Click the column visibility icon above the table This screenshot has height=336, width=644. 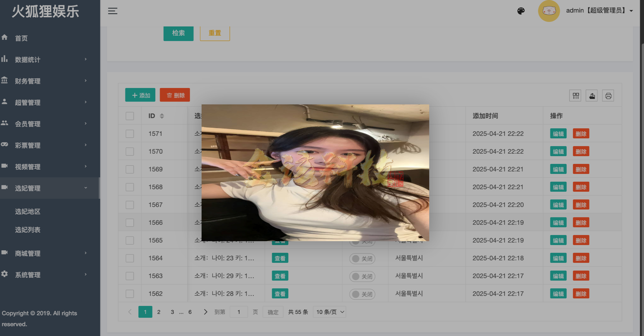tap(575, 95)
